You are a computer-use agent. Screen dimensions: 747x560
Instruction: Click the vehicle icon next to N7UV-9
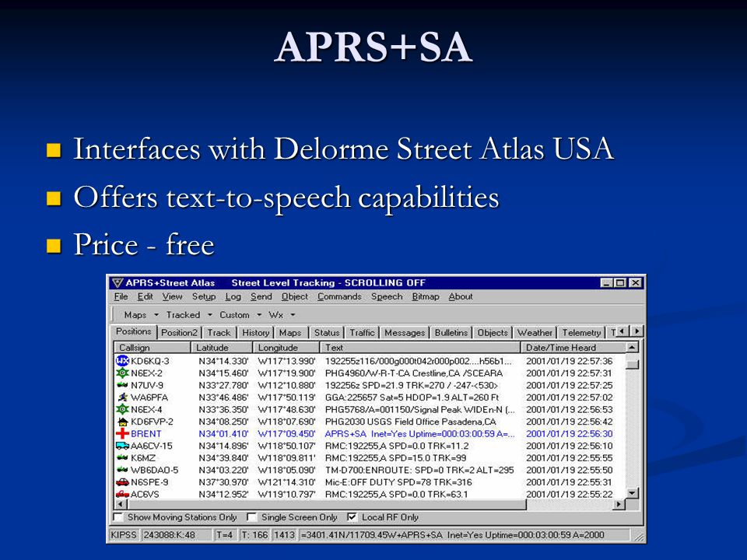tap(122, 385)
